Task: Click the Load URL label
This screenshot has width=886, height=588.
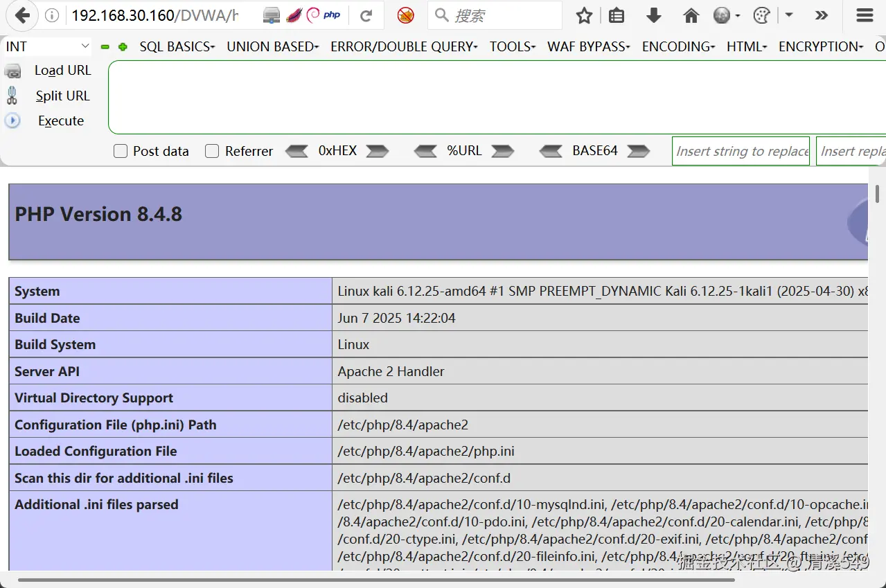Action: [x=63, y=71]
